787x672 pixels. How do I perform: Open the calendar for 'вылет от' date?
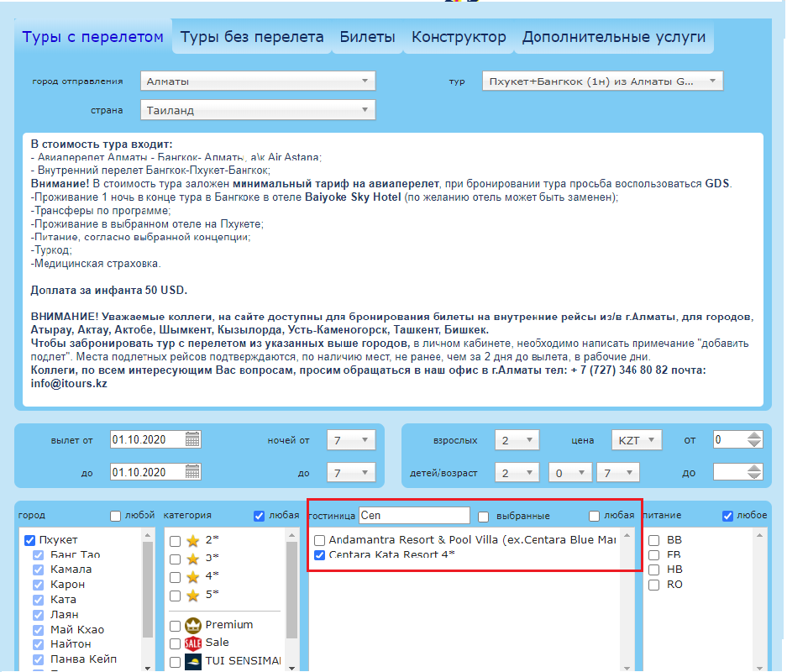tap(193, 439)
